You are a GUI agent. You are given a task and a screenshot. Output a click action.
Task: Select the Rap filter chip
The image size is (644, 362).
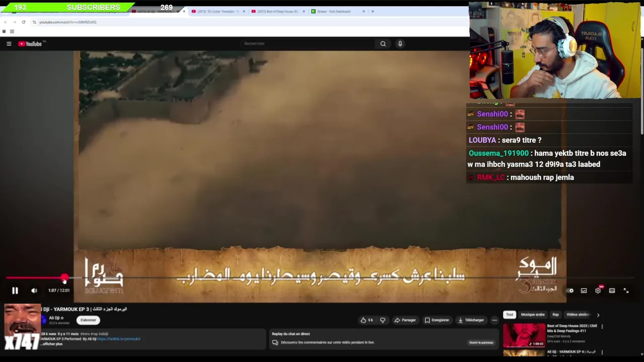(x=555, y=315)
